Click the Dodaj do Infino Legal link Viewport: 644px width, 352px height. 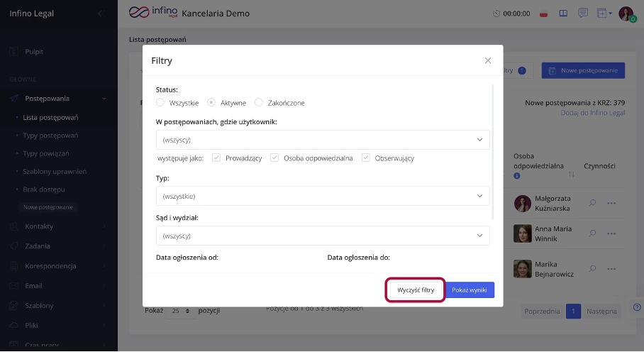pyautogui.click(x=593, y=113)
